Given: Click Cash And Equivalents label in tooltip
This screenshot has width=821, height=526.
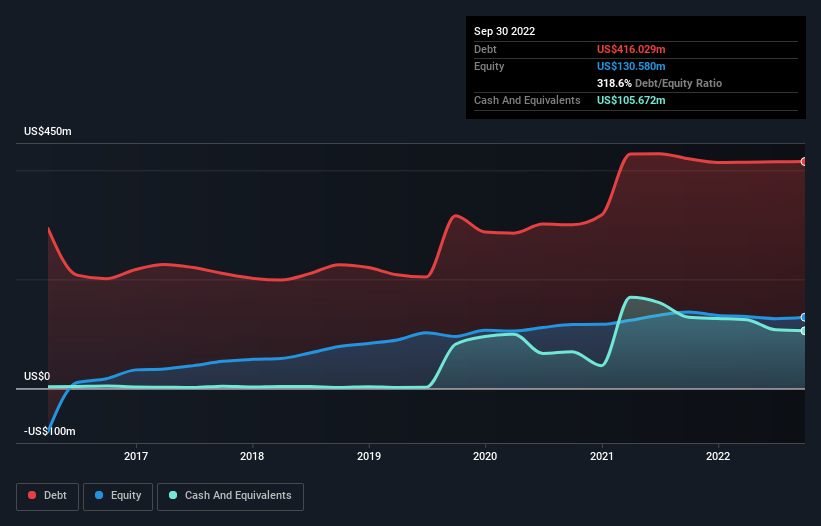Looking at the screenshot, I should click(x=527, y=100).
